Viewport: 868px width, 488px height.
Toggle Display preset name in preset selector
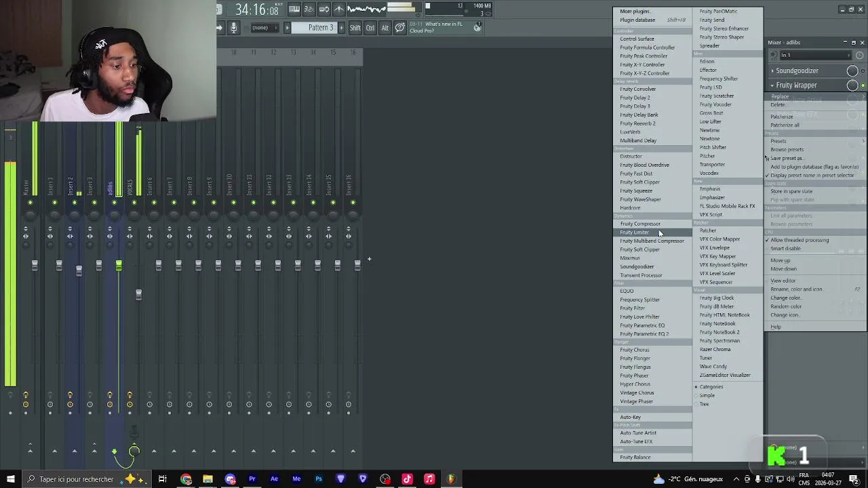point(816,175)
